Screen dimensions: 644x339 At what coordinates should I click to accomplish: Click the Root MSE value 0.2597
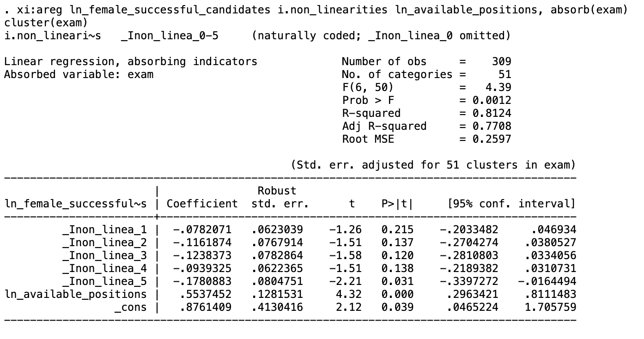pyautogui.click(x=492, y=139)
